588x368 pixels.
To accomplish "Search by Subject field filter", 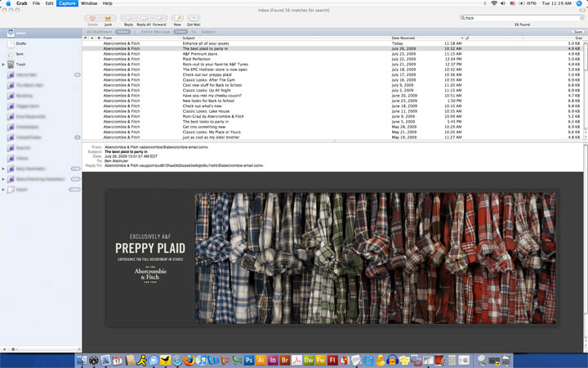I will (209, 32).
